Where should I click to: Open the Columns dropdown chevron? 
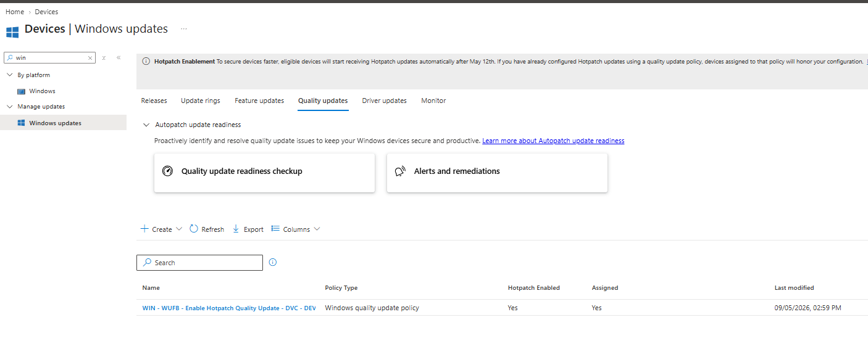point(317,229)
